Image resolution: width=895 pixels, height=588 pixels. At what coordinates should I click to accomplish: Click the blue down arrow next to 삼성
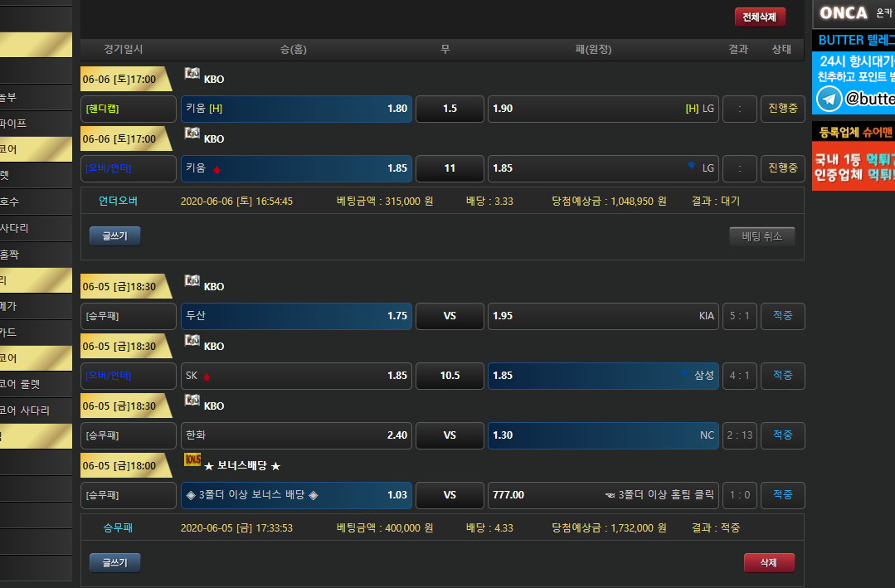(x=683, y=374)
